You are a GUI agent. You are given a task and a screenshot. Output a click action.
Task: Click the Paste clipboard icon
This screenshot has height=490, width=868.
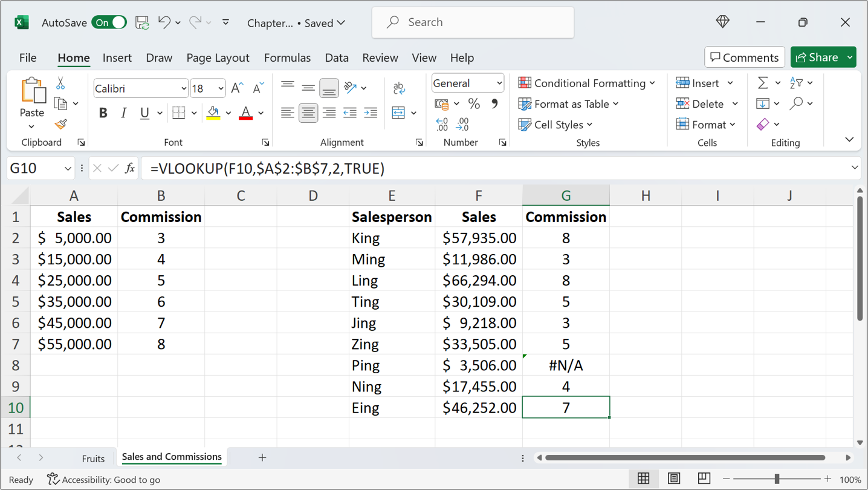[x=33, y=91]
